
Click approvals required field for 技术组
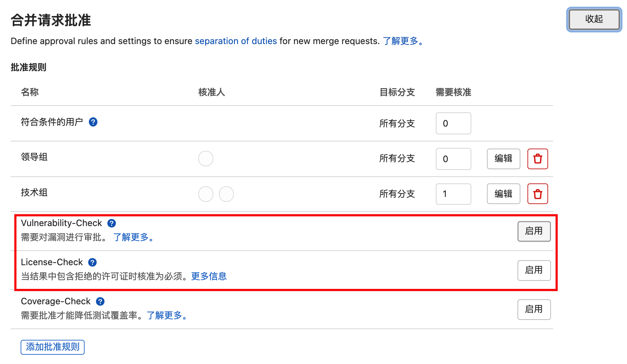coord(453,194)
